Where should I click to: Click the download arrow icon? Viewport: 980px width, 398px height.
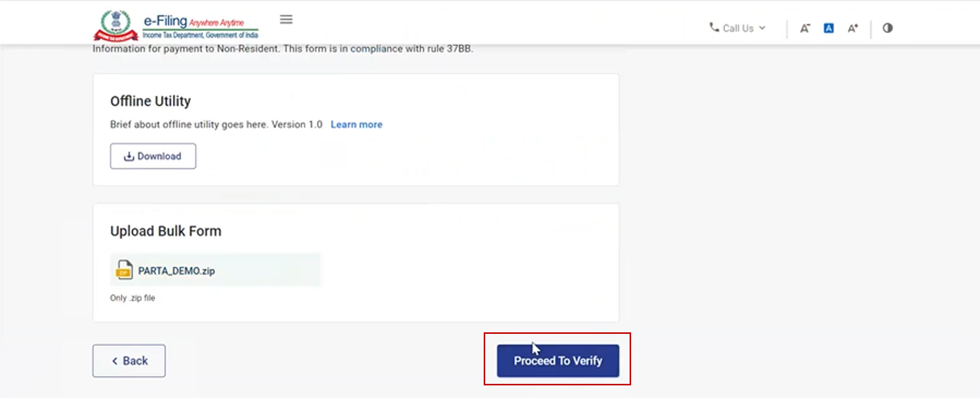tap(129, 157)
